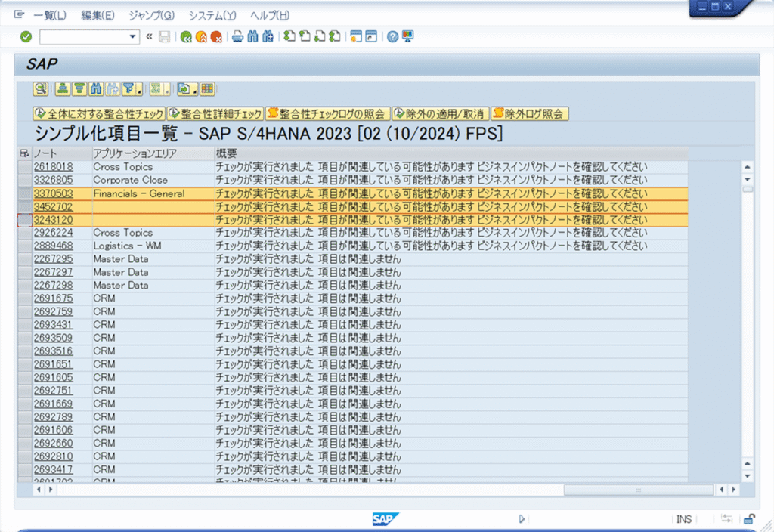Click the orange Exit icon

pos(201,36)
